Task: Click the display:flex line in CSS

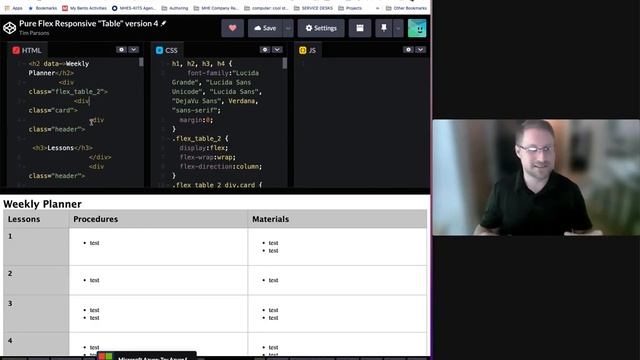Action: point(204,148)
